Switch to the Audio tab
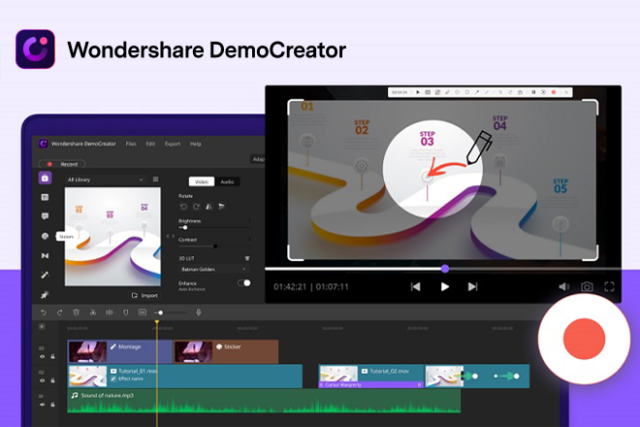Image resolution: width=640 pixels, height=427 pixels. 227,181
